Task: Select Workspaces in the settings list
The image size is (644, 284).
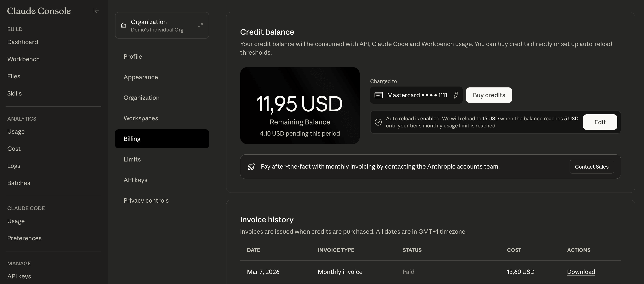Action: (140, 118)
